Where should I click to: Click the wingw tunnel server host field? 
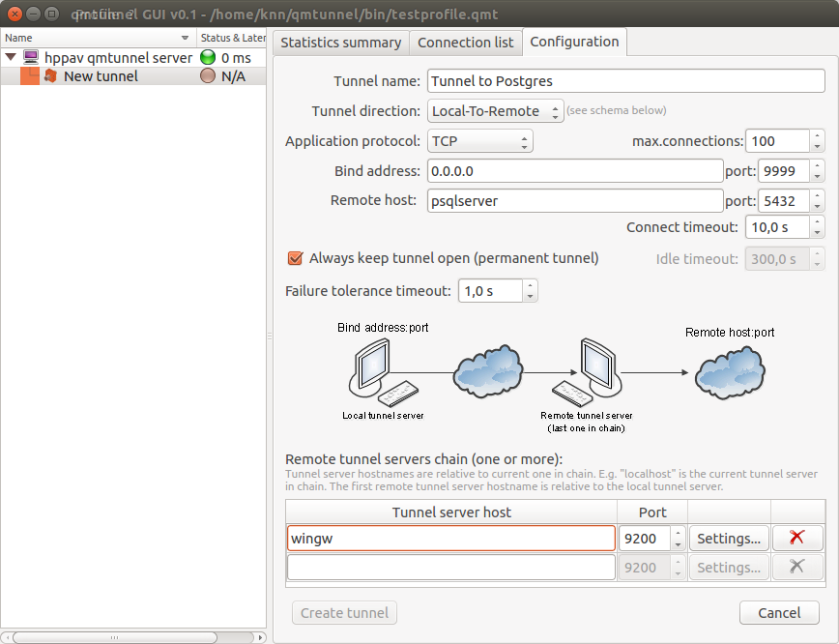coord(451,538)
